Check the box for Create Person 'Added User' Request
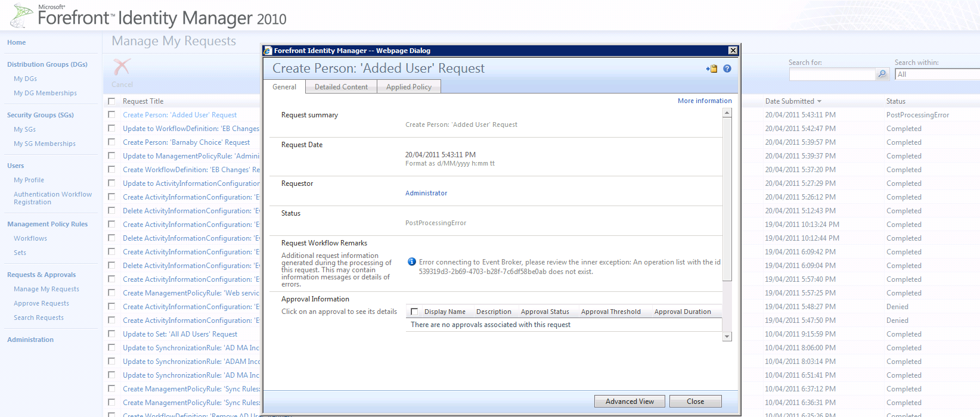Viewport: 980px width, 417px height. (x=111, y=115)
